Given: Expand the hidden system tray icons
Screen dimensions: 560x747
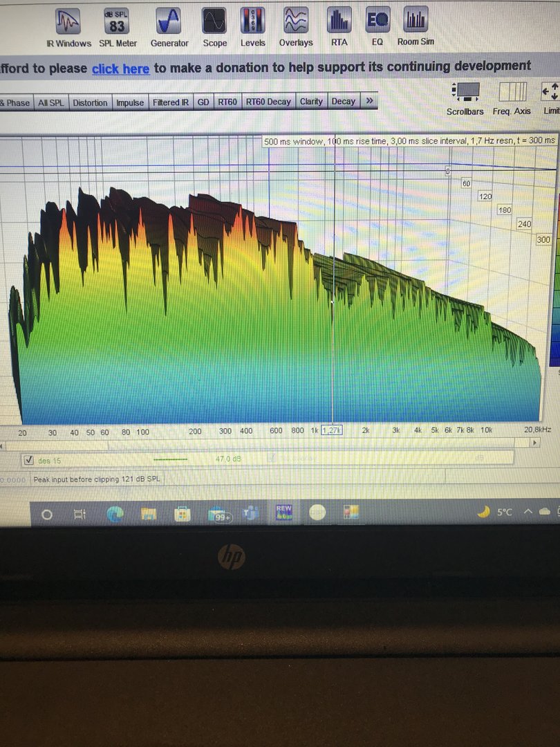Looking at the screenshot, I should (528, 512).
